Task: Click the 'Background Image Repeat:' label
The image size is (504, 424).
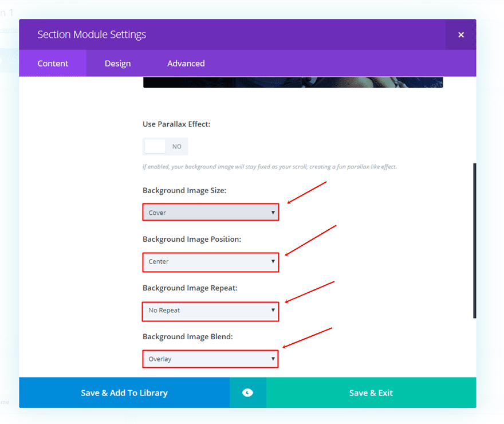Action: click(190, 288)
